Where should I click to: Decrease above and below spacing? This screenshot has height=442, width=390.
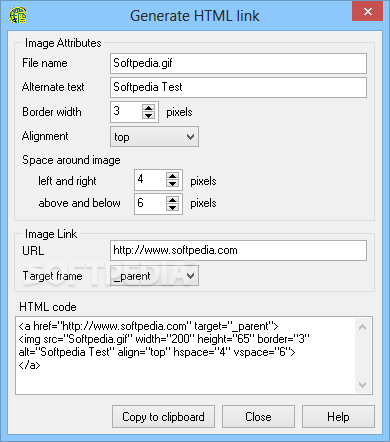point(172,207)
